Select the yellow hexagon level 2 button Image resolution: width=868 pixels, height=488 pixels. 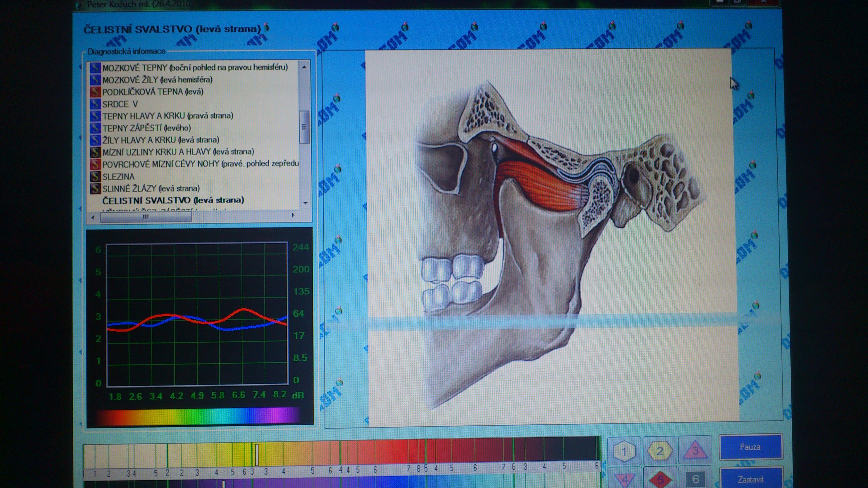pyautogui.click(x=660, y=451)
